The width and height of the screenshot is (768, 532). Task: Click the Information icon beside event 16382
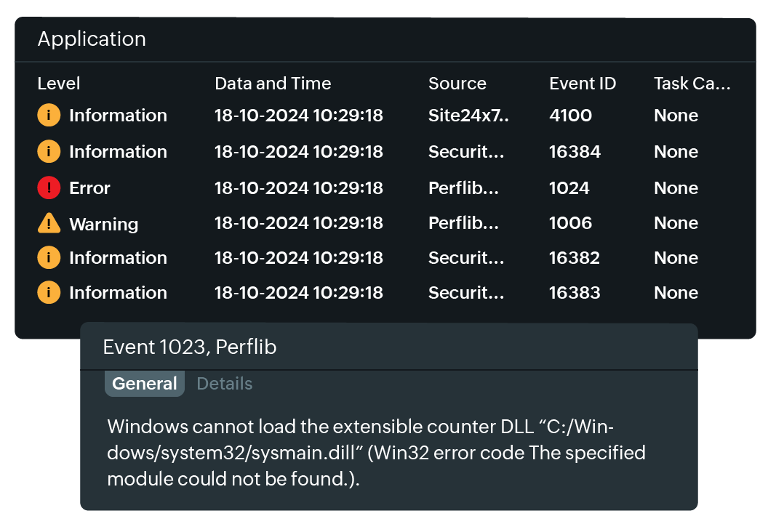(x=49, y=257)
